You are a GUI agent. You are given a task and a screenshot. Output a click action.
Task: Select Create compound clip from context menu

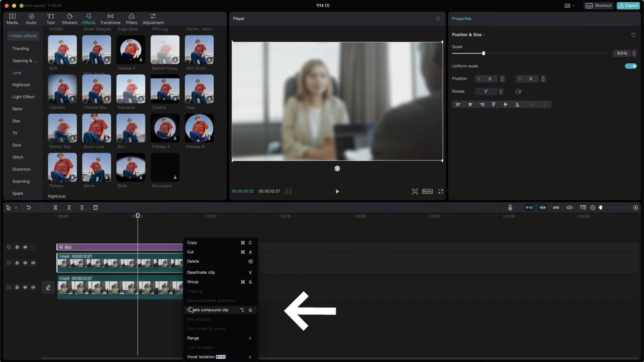(208, 309)
